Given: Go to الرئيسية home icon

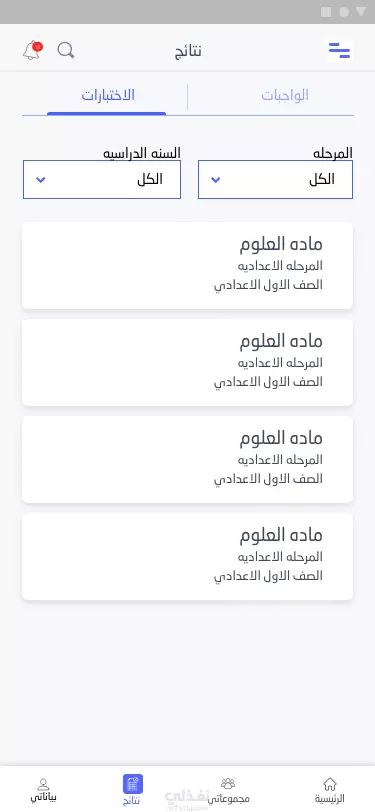Looking at the screenshot, I should [330, 784].
